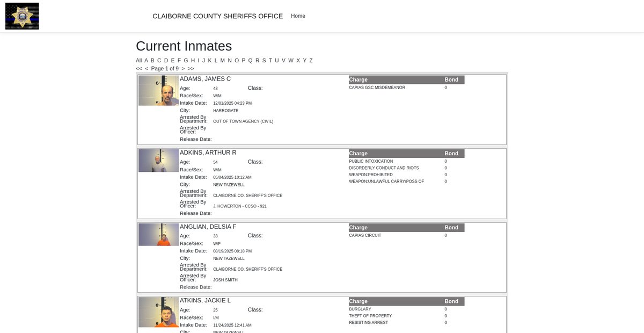
Task: Click officer name JOSH SMITH
Action: pyautogui.click(x=225, y=280)
